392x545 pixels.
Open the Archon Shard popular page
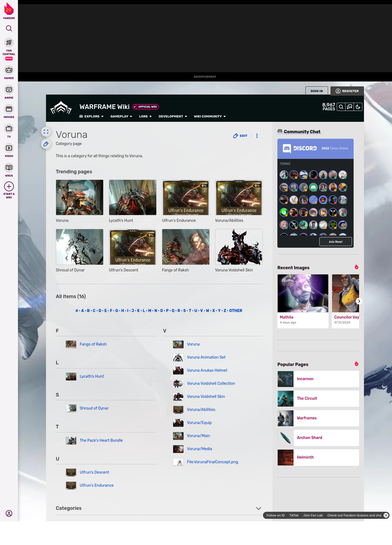click(x=318, y=438)
